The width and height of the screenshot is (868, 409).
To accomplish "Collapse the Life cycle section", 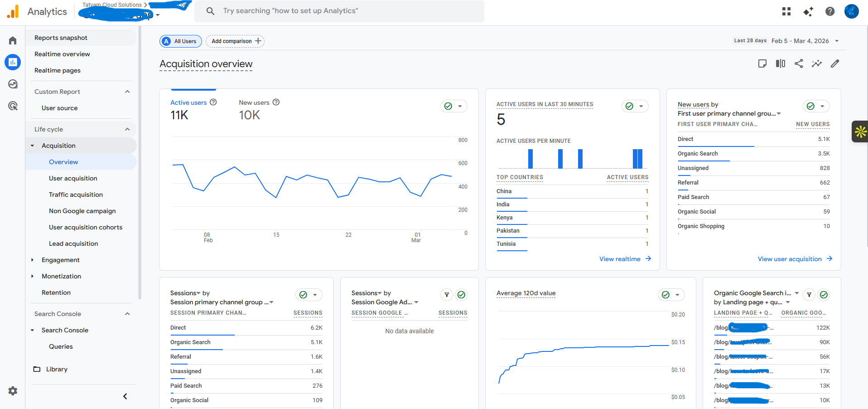I will [127, 129].
